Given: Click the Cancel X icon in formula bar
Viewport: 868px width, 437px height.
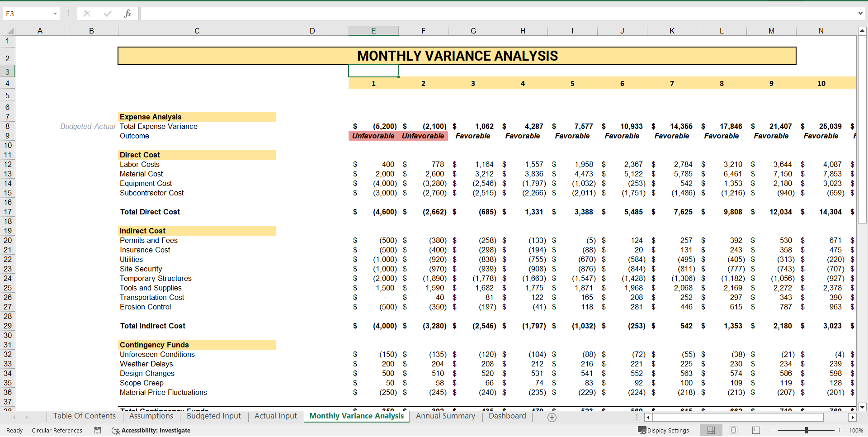Looking at the screenshot, I should (87, 14).
